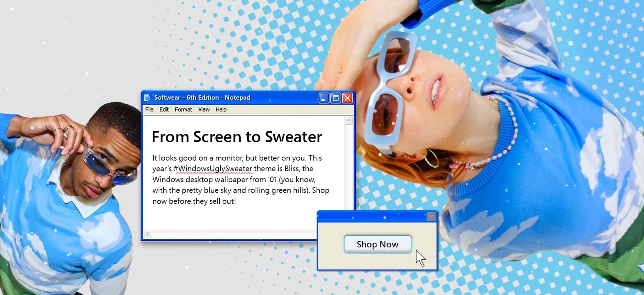The width and height of the screenshot is (644, 295).
Task: Click the Softwear – 6th Edition title text
Action: click(186, 98)
